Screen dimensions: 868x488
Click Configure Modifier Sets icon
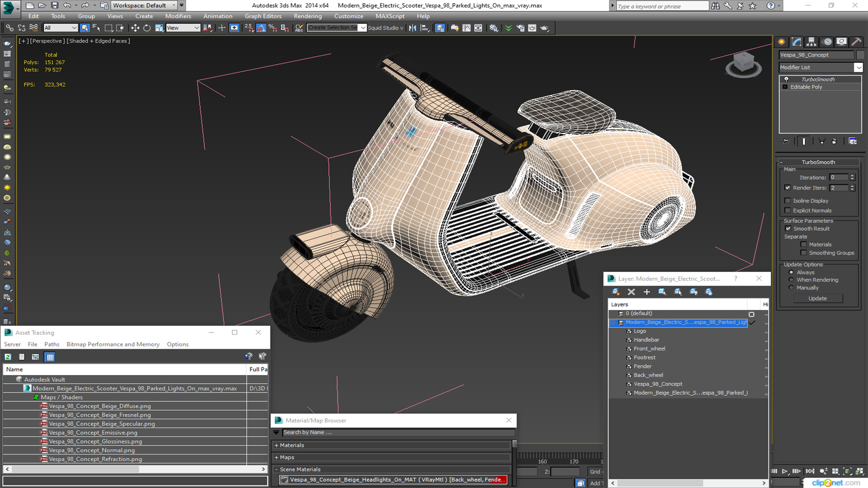853,141
